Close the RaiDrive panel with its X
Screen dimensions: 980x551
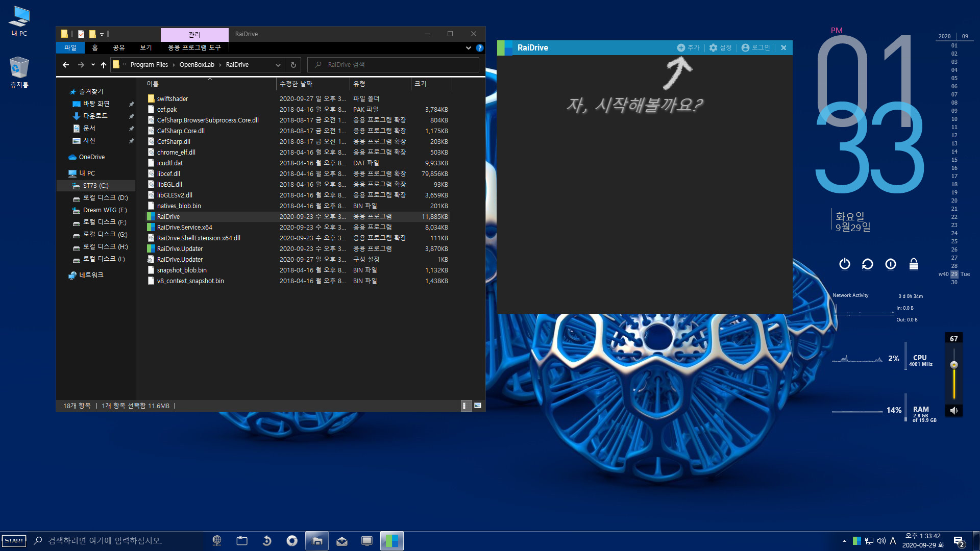(x=783, y=47)
